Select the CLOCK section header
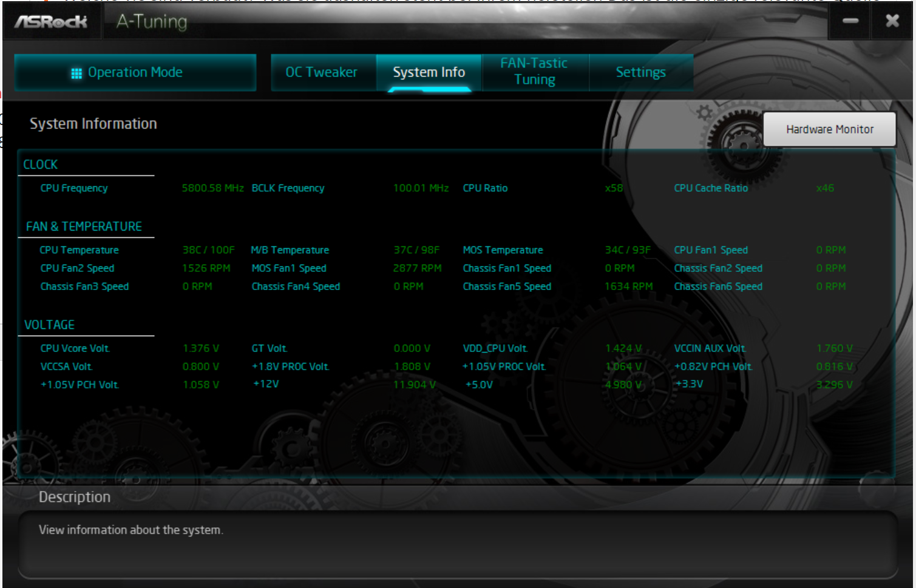 pos(40,164)
